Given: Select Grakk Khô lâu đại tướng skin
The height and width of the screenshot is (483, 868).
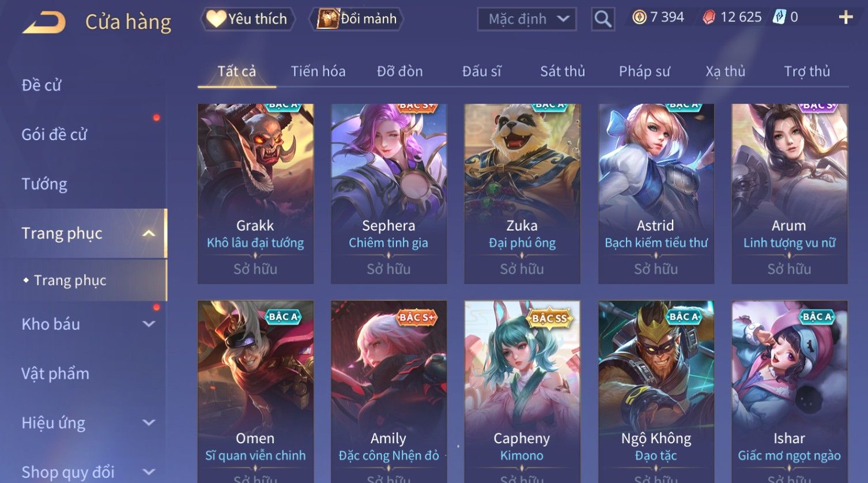Looking at the screenshot, I should coord(255,194).
